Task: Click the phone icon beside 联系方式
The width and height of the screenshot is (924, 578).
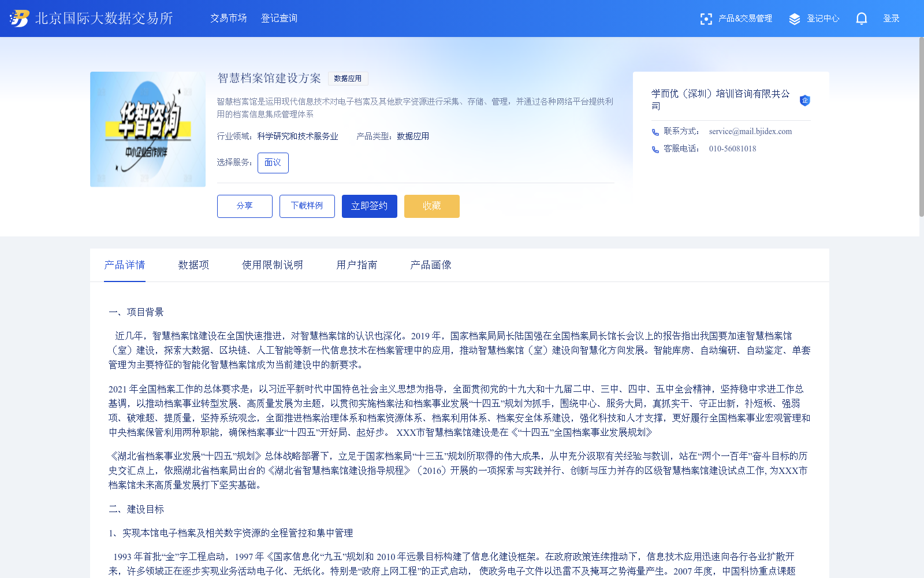Action: (x=655, y=132)
